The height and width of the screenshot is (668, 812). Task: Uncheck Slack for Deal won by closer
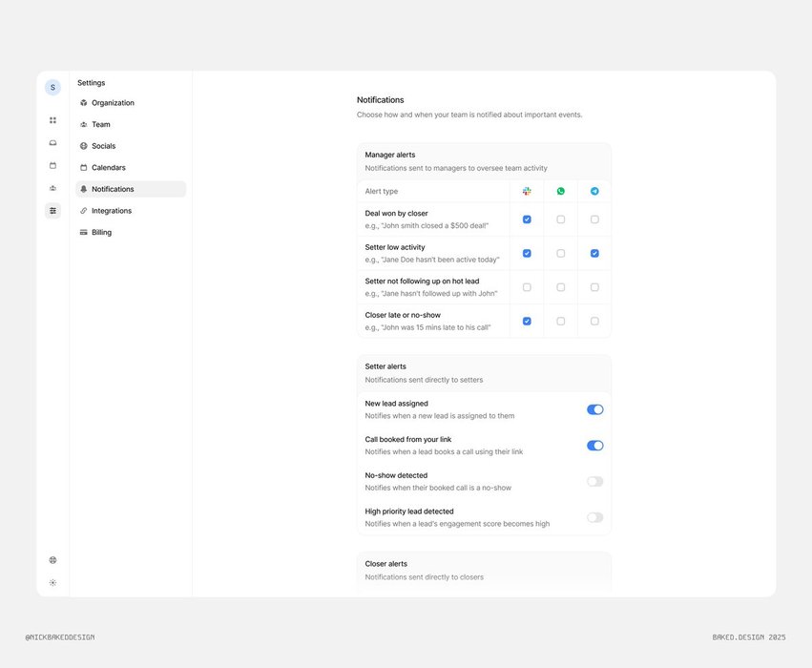click(527, 219)
